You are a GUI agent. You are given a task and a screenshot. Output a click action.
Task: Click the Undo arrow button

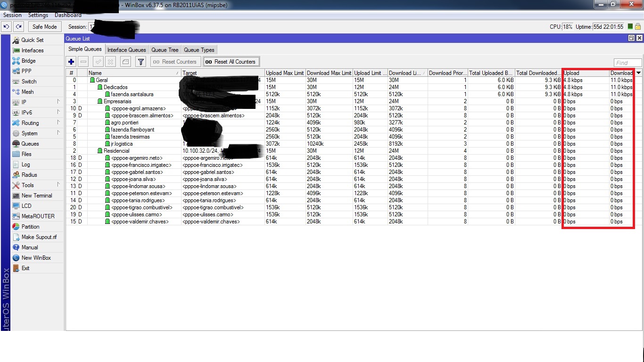[x=7, y=27]
